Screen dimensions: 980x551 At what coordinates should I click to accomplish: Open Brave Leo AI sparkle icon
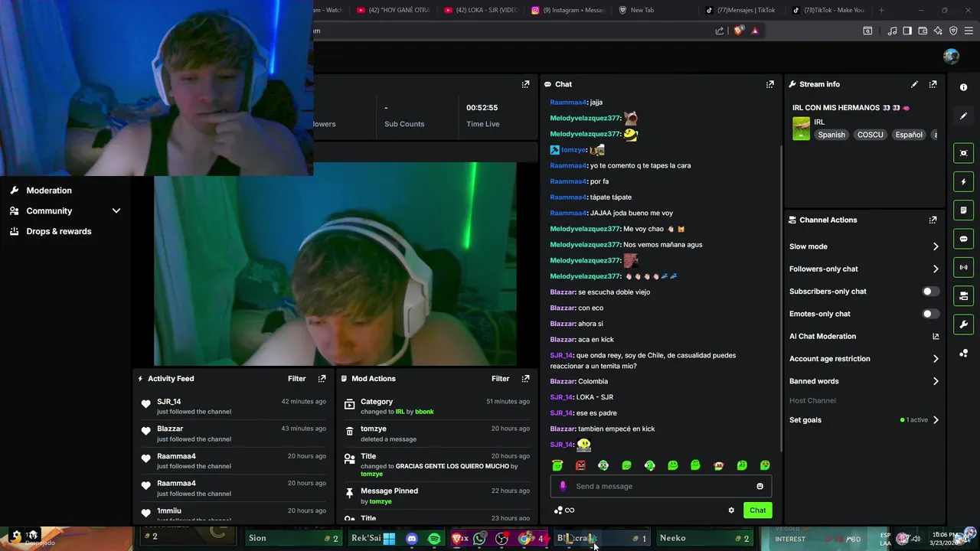pyautogui.click(x=938, y=31)
